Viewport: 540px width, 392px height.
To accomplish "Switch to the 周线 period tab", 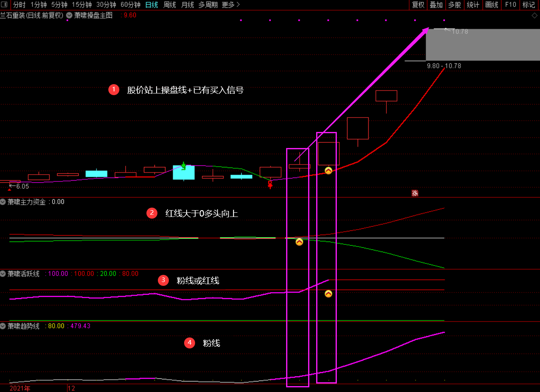I will tap(170, 5).
